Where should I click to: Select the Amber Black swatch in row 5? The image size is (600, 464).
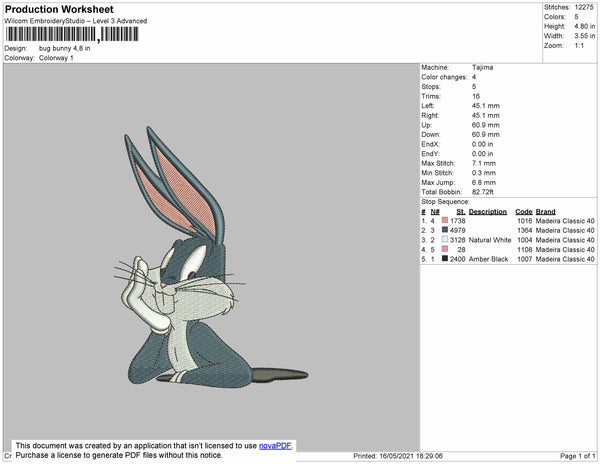click(445, 258)
